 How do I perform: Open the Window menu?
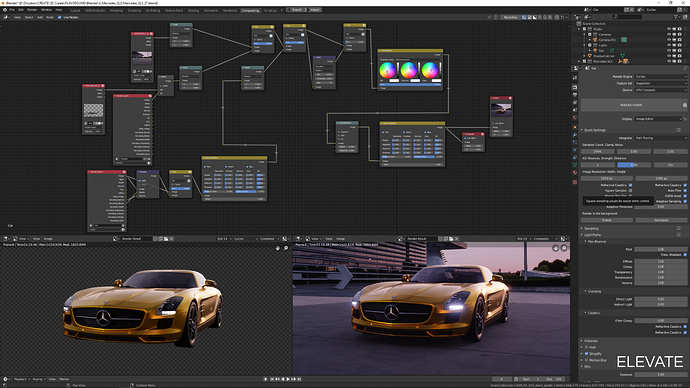pyautogui.click(x=46, y=10)
